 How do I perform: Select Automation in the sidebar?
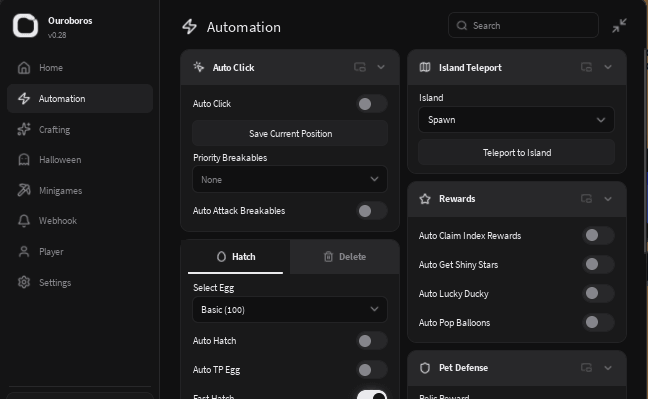point(80,98)
